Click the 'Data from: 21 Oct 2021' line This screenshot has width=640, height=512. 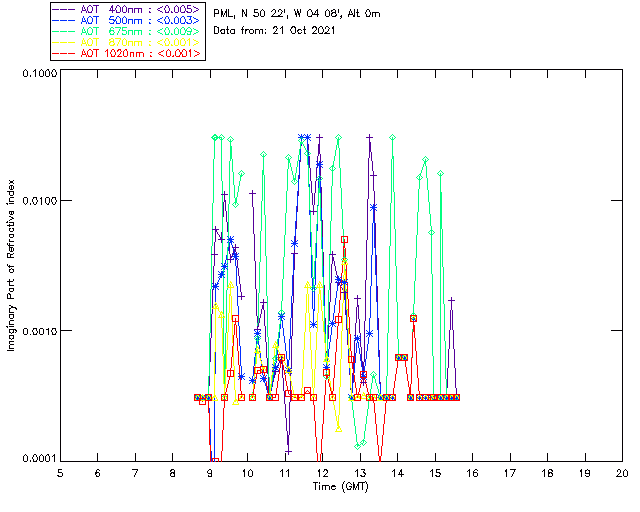pos(274,31)
